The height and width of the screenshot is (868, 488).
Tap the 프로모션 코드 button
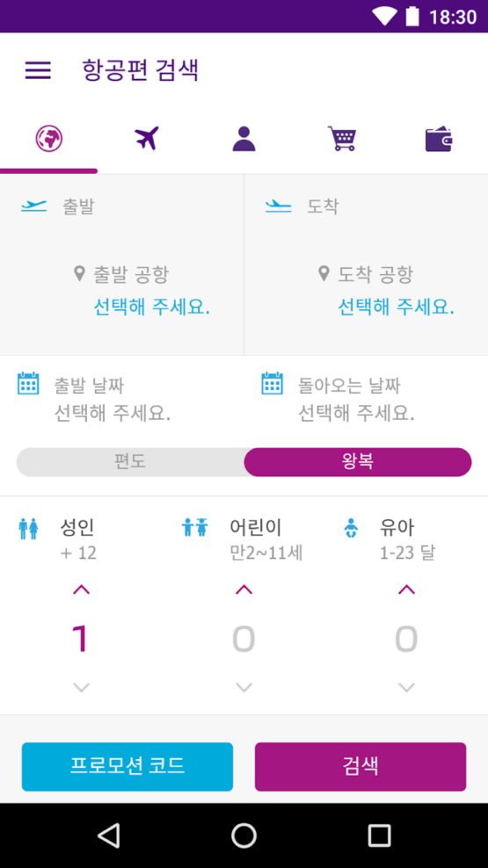(x=127, y=767)
